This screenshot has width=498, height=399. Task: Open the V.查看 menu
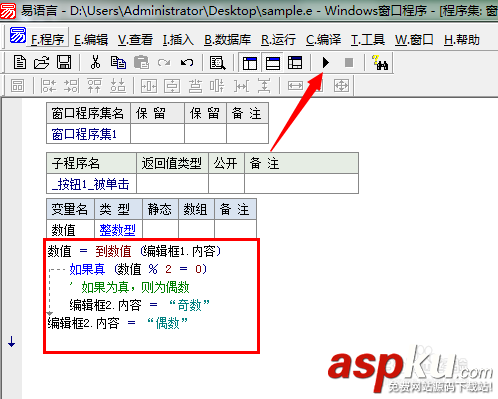click(135, 40)
